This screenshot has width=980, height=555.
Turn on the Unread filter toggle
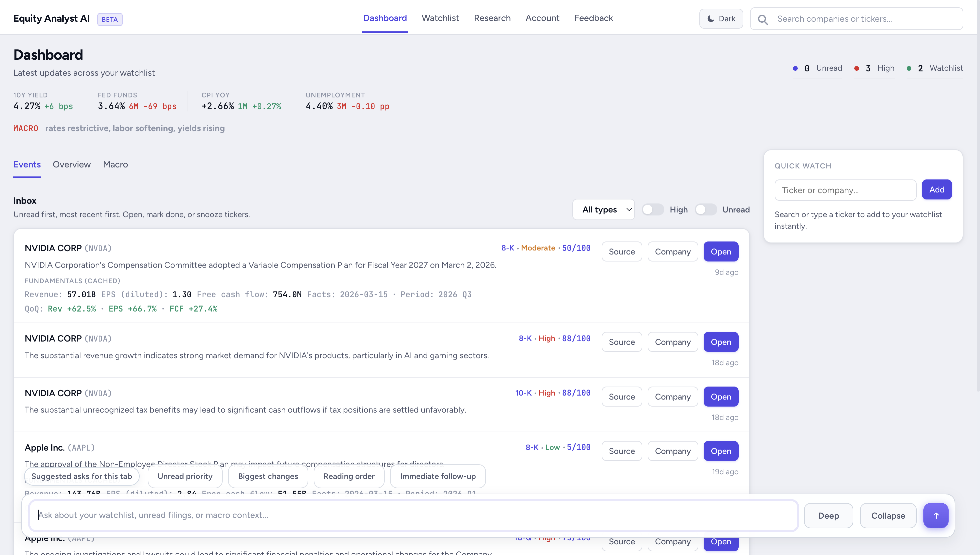click(705, 209)
